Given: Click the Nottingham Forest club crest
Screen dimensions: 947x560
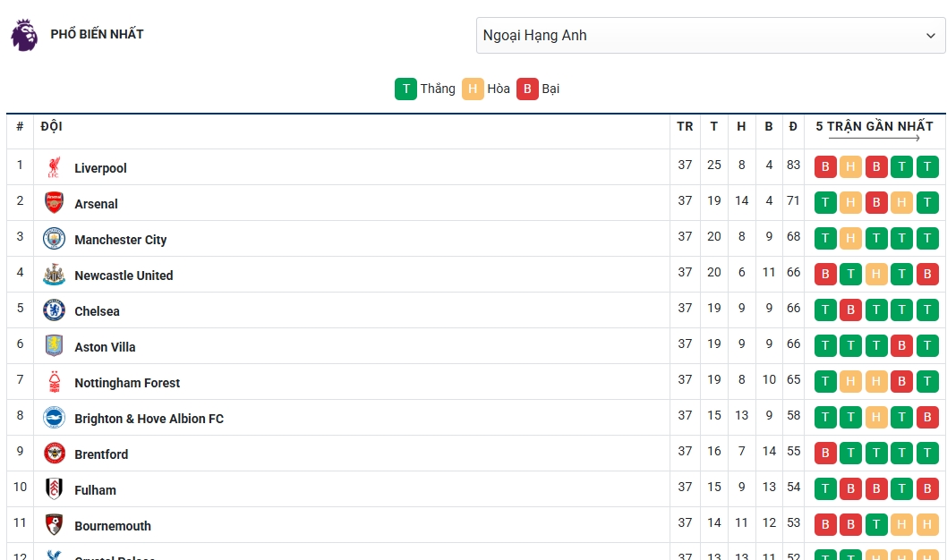Looking at the screenshot, I should [54, 382].
